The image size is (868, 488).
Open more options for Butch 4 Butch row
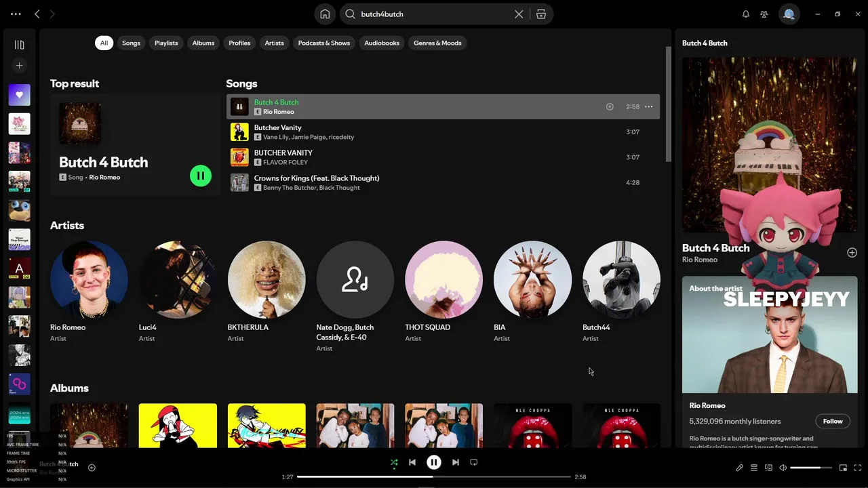[x=649, y=107]
